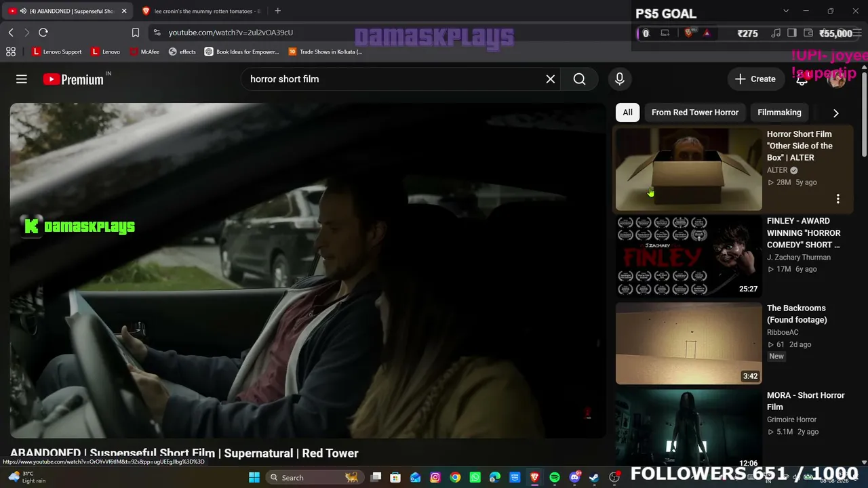Open the Other Side of the Box thumbnail
This screenshot has width=868, height=488.
689,169
